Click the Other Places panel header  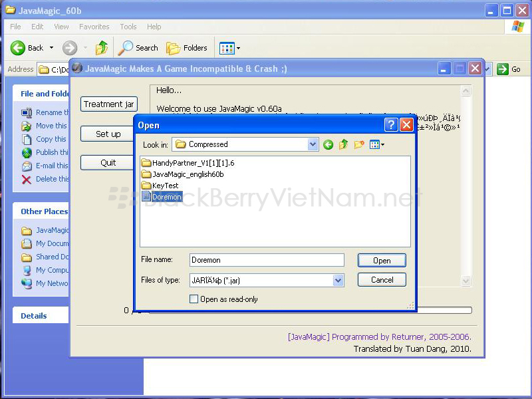pos(41,211)
